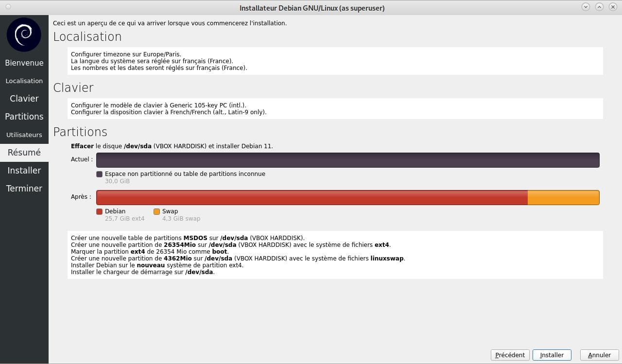Viewport: 622px width, 364px height.
Task: Click the Installer step in sidebar
Action: coord(24,171)
